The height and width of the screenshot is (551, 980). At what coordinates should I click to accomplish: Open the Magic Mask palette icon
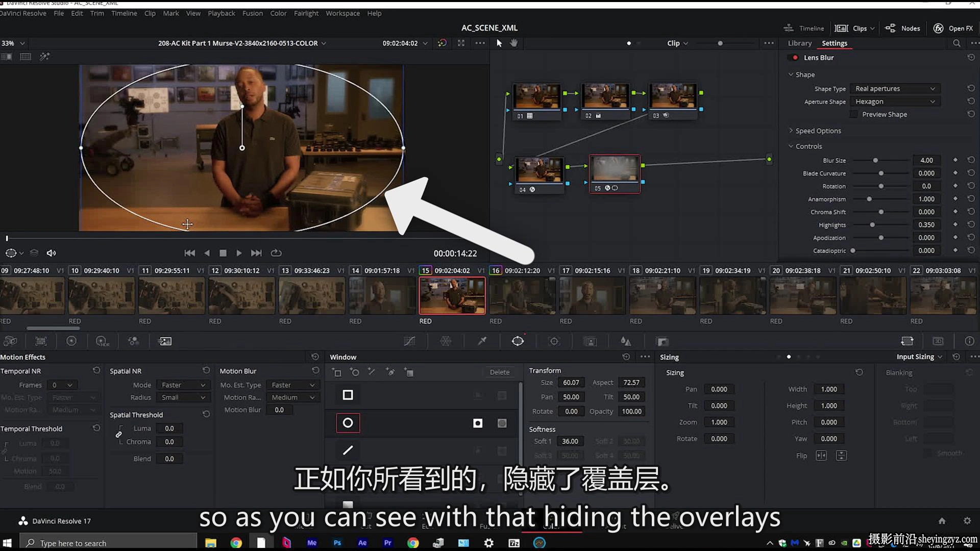pos(591,341)
